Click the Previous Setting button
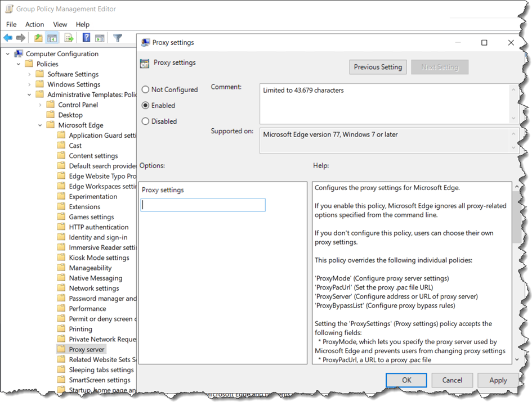The image size is (532, 406). (378, 66)
